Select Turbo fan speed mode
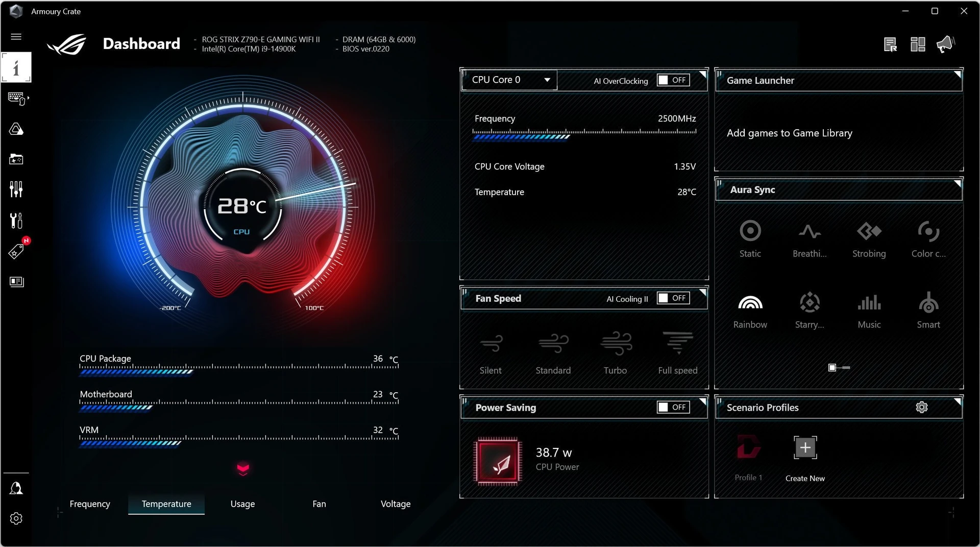980x547 pixels. pos(615,353)
